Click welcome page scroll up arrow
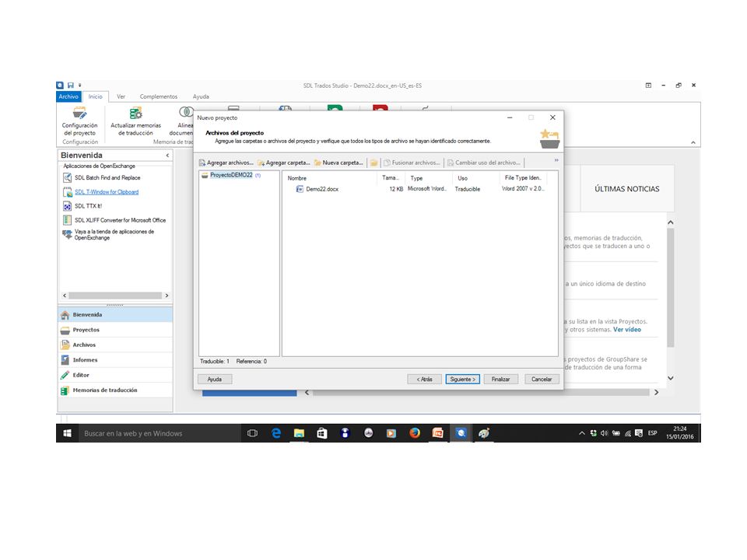747x560 pixels. point(670,222)
